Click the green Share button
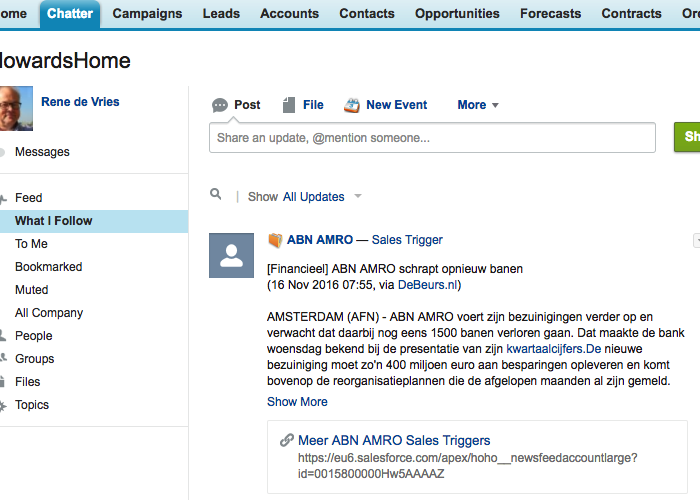 (687, 137)
